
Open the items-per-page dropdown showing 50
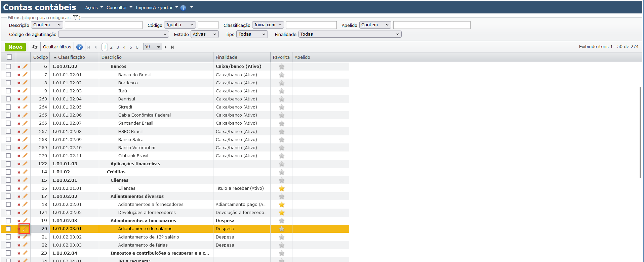(x=152, y=47)
